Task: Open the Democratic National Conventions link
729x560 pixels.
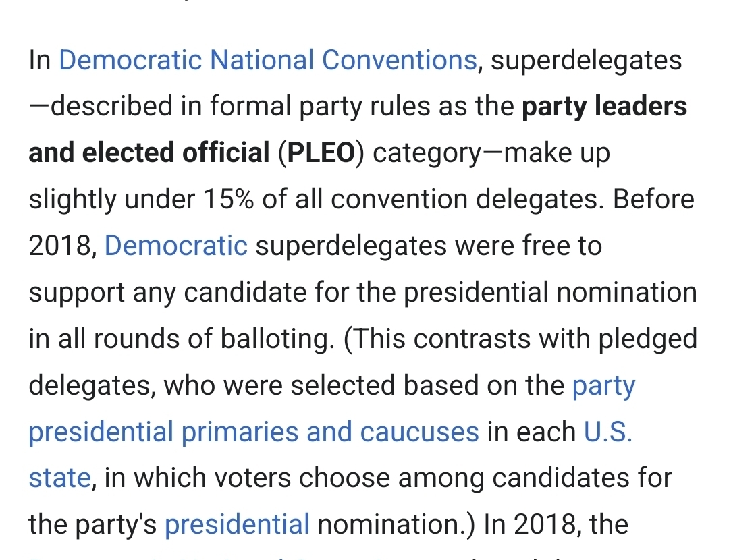Action: 268,61
